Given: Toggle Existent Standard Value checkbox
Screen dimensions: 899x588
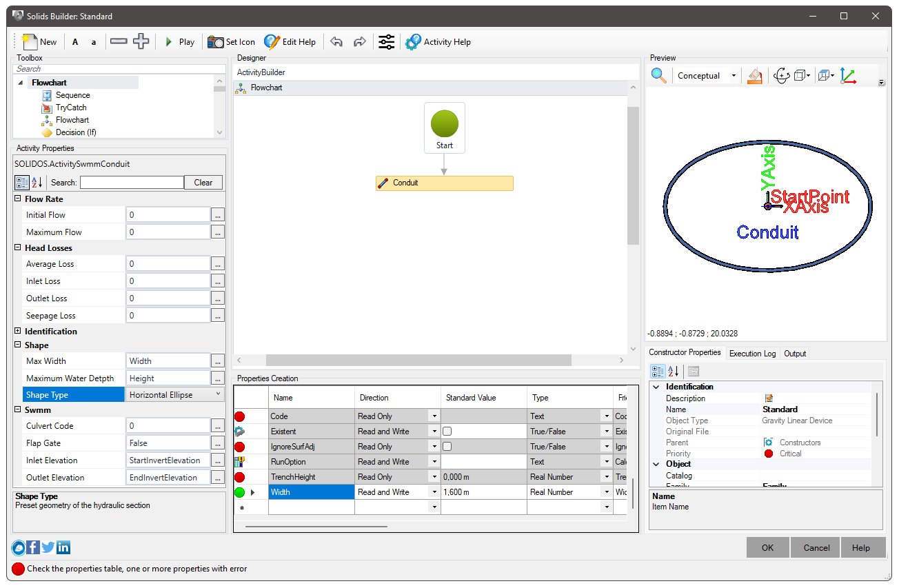Looking at the screenshot, I should [x=447, y=432].
